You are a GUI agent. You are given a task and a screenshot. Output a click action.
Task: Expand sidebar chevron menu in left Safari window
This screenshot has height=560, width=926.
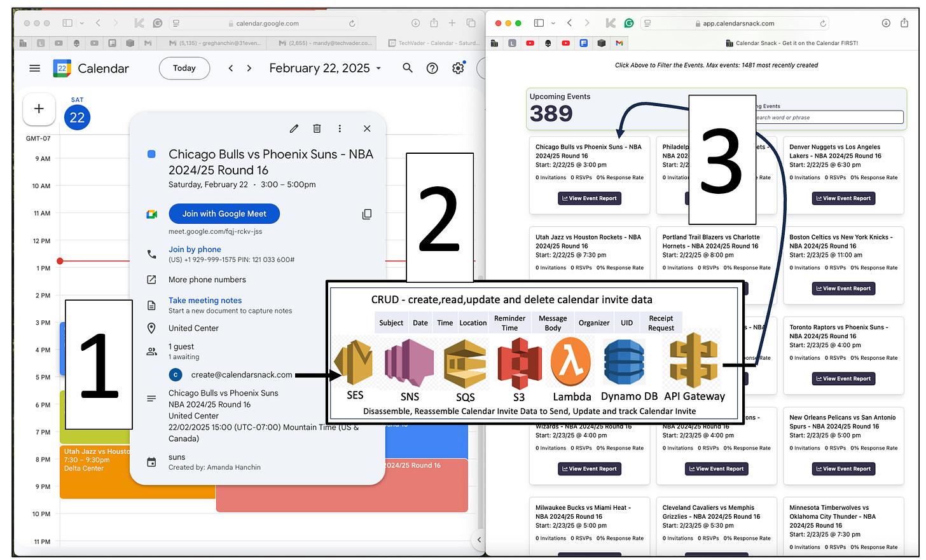(x=82, y=23)
